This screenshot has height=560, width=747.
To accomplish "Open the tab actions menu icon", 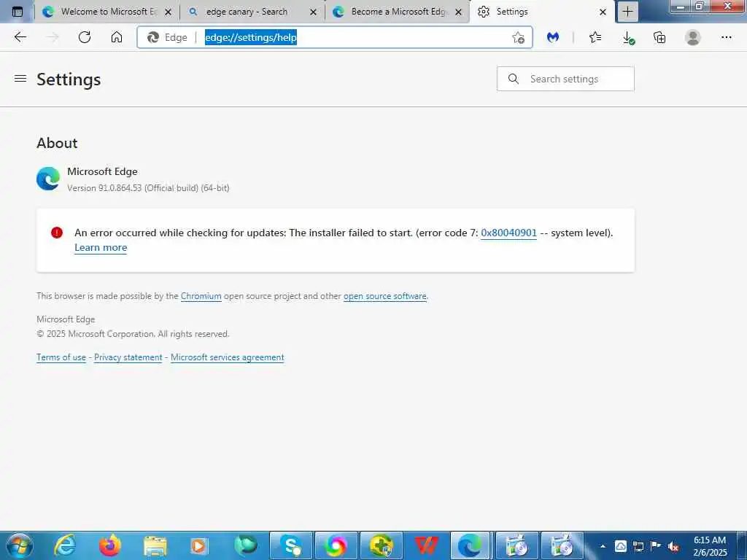I will (x=18, y=12).
